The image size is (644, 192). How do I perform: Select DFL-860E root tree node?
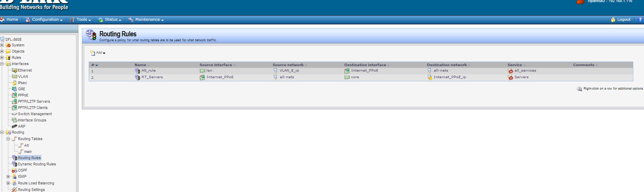point(13,39)
